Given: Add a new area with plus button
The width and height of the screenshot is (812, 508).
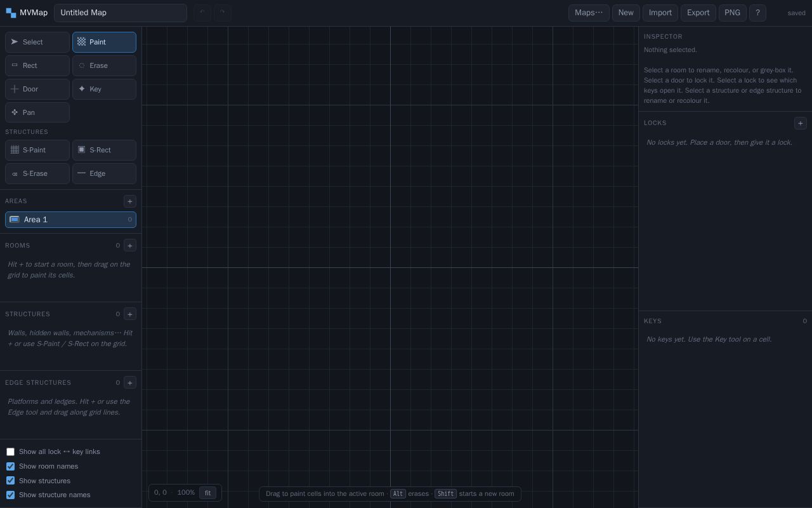Looking at the screenshot, I should [x=130, y=201].
